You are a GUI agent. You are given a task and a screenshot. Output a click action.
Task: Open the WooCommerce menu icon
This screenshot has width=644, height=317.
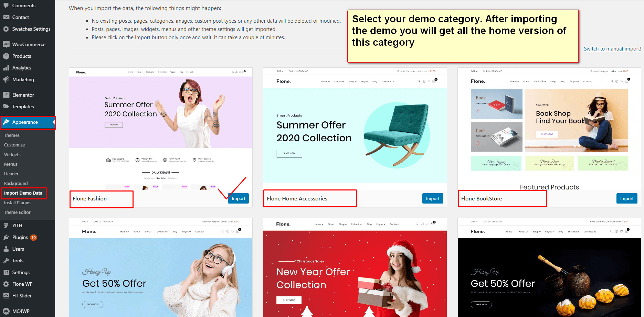[x=6, y=44]
